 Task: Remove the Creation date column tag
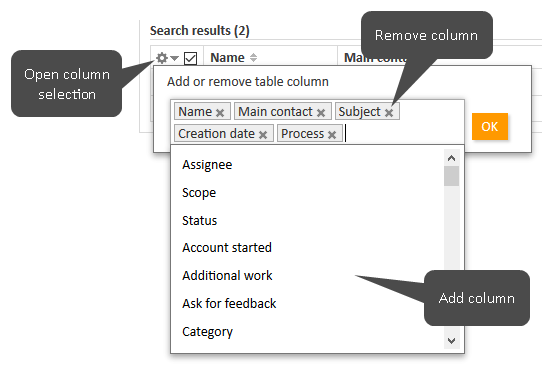point(263,135)
